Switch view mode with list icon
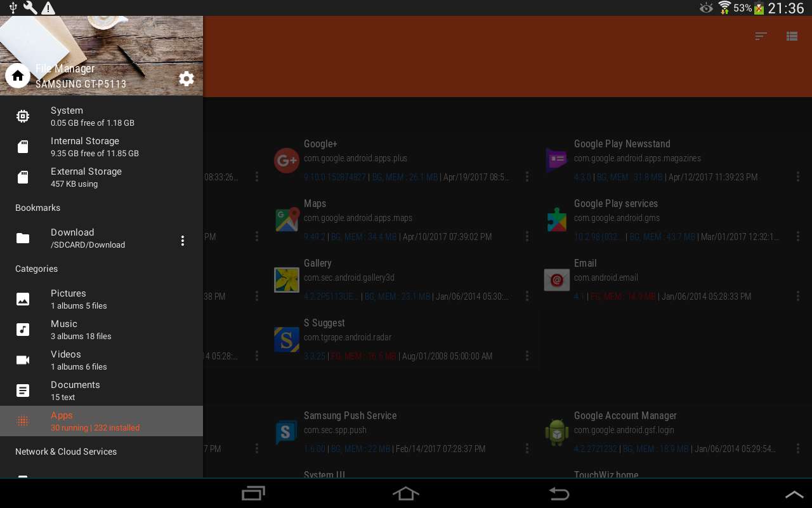The image size is (812, 508). coord(792,36)
